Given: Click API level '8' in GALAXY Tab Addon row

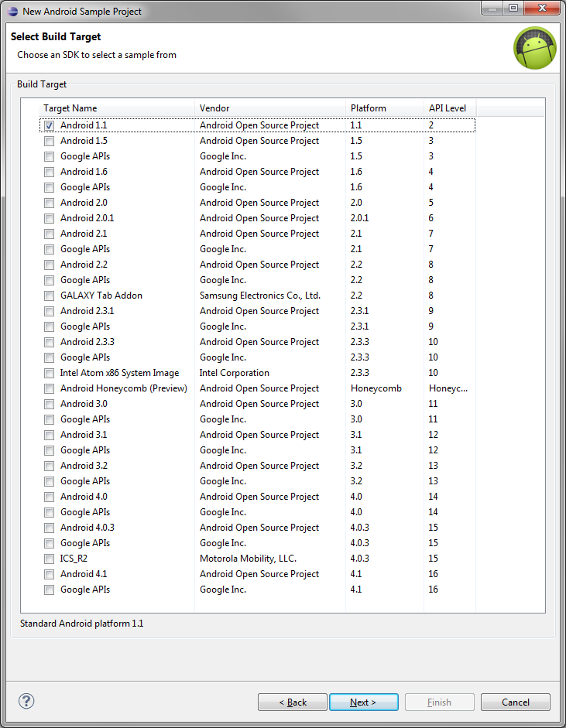Looking at the screenshot, I should 431,296.
